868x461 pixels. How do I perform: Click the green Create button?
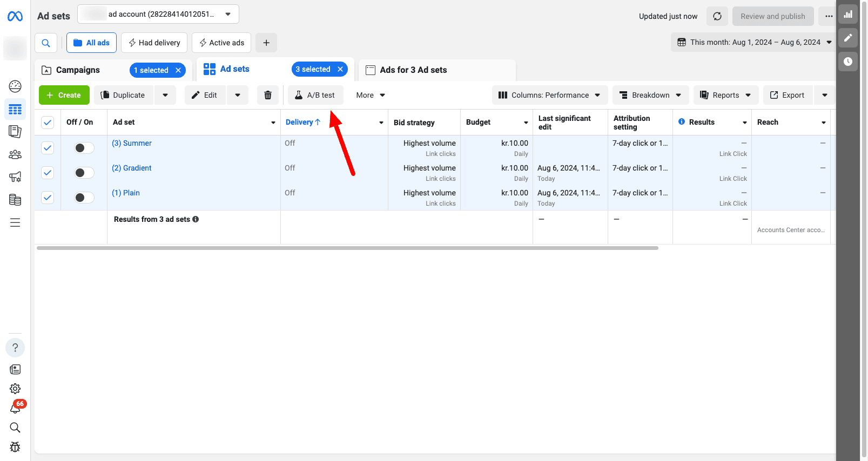(x=64, y=95)
